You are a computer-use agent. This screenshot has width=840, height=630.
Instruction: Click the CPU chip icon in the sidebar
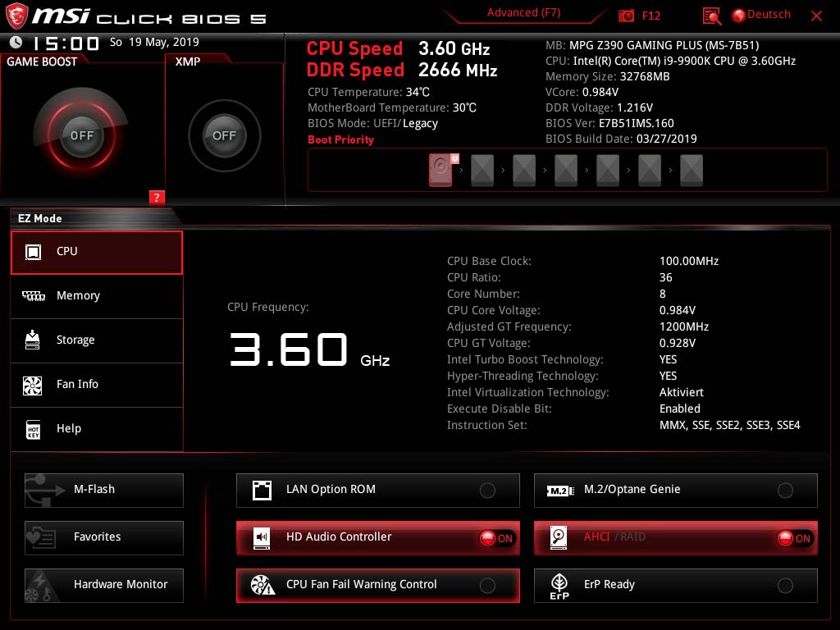point(33,252)
